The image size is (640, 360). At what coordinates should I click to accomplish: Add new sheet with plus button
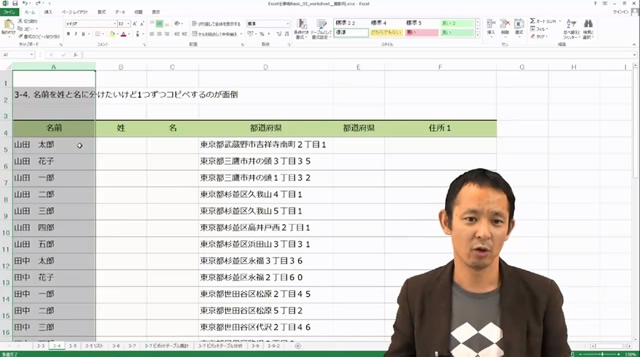tap(298, 346)
